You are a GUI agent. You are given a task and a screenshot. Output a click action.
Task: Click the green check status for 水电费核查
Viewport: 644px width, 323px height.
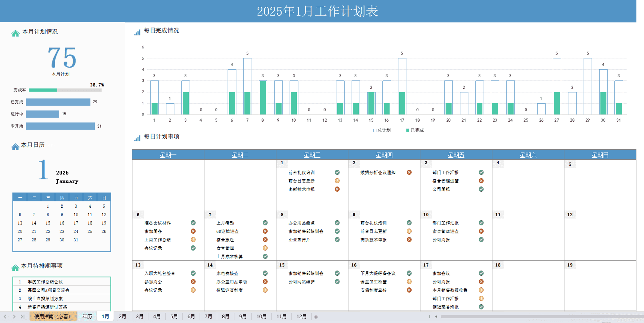(x=265, y=273)
